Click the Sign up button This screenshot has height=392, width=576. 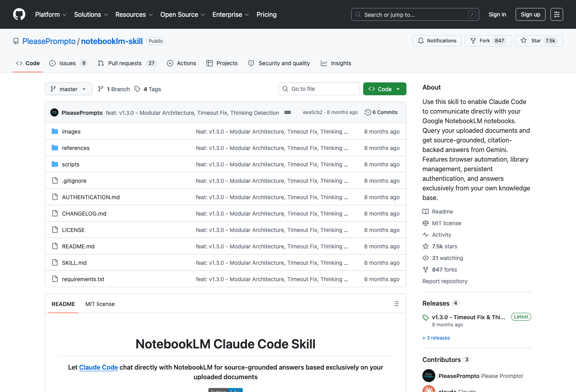[x=530, y=14]
